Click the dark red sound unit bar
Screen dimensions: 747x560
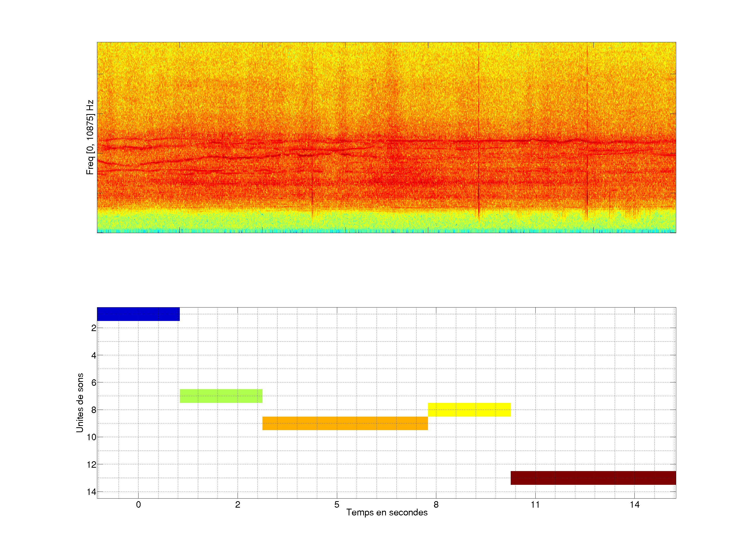point(593,478)
